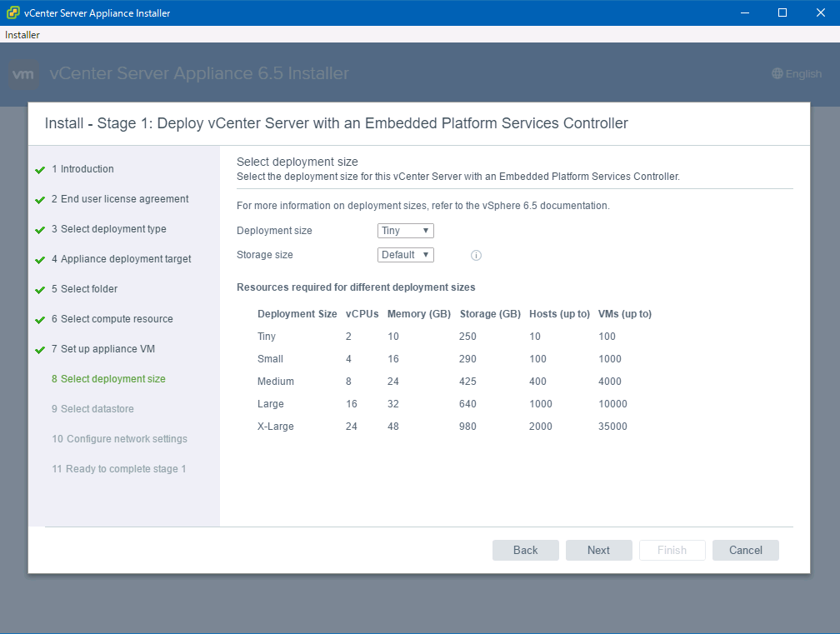Select step 8 Select deployment size

[x=108, y=378]
